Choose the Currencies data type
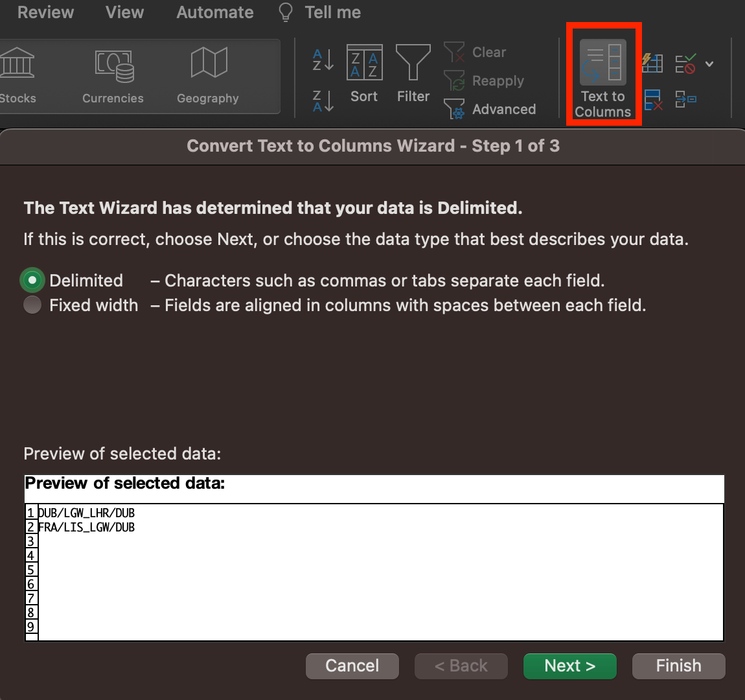 pyautogui.click(x=113, y=75)
